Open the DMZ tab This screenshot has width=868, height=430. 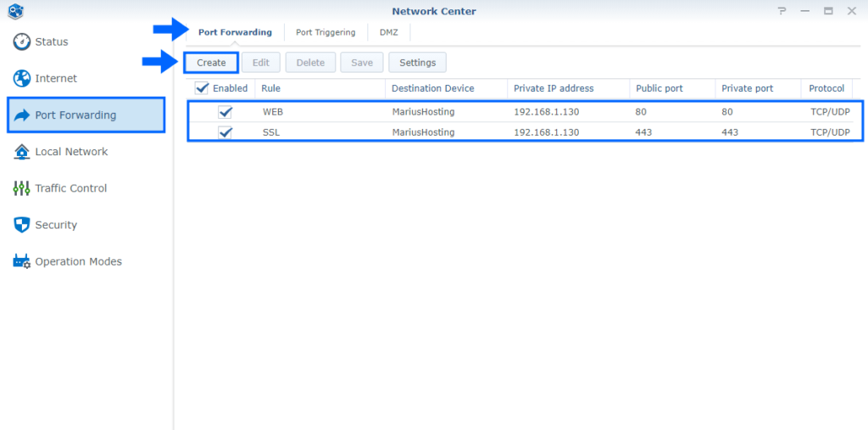[389, 32]
